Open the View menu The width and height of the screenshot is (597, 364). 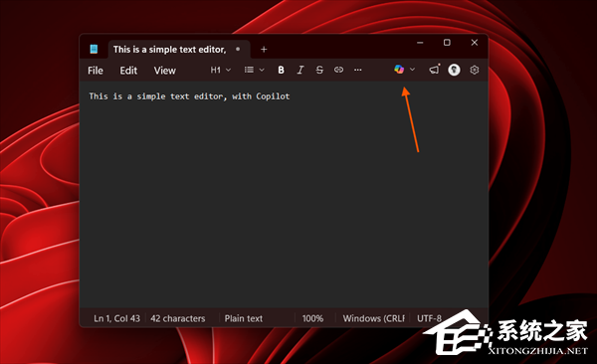tap(164, 71)
